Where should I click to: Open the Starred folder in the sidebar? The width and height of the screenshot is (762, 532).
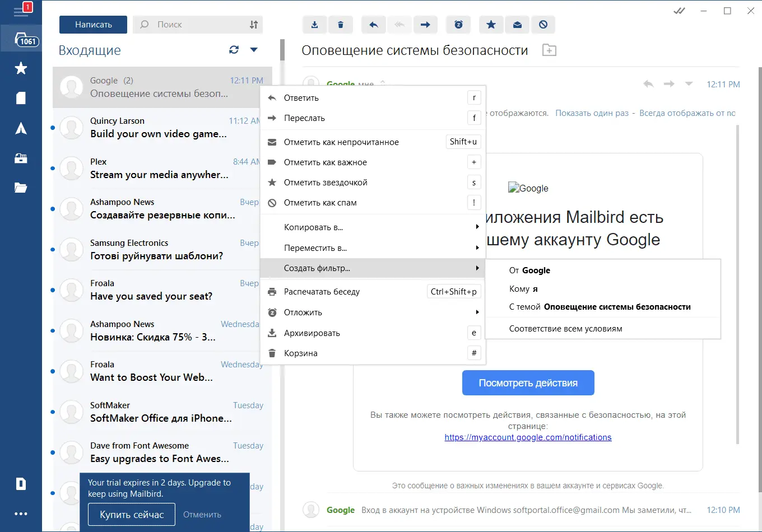point(21,68)
